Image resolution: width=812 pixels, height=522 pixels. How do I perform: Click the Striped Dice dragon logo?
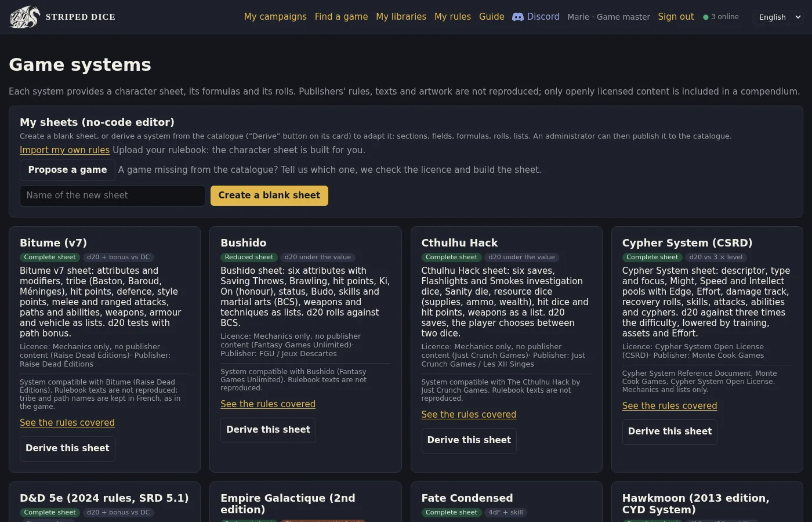pyautogui.click(x=25, y=17)
